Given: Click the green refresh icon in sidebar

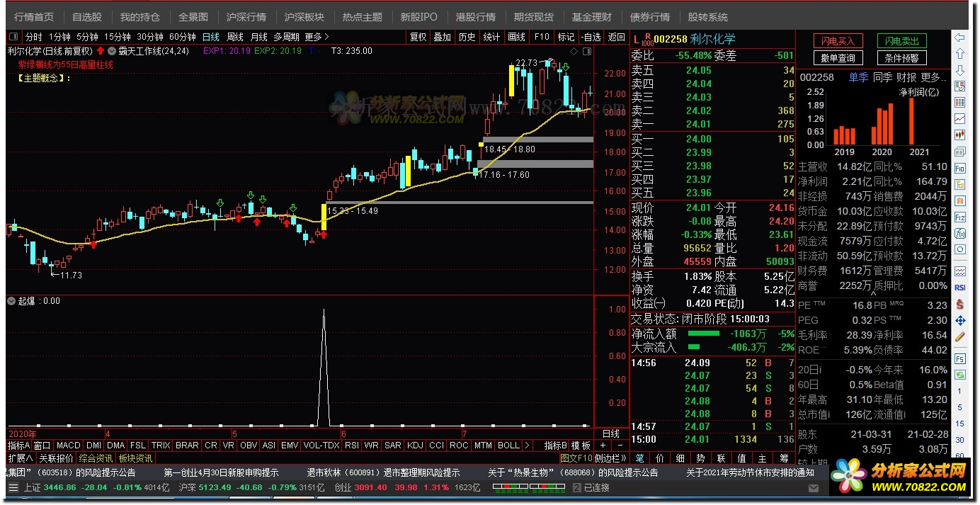Looking at the screenshot, I should pos(960,375).
